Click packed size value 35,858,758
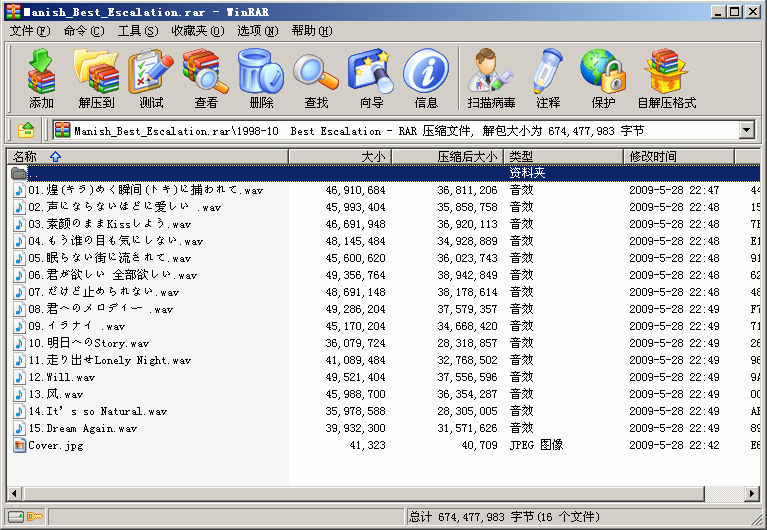 (x=467, y=207)
